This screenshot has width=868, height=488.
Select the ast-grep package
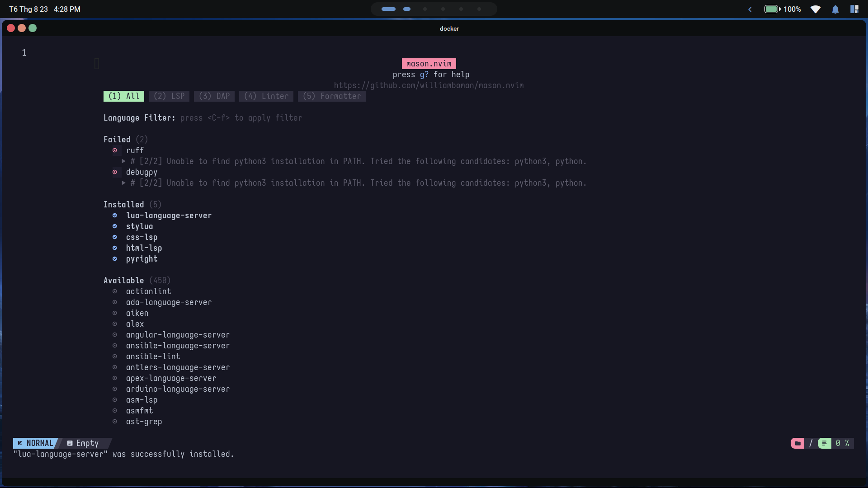(x=144, y=422)
